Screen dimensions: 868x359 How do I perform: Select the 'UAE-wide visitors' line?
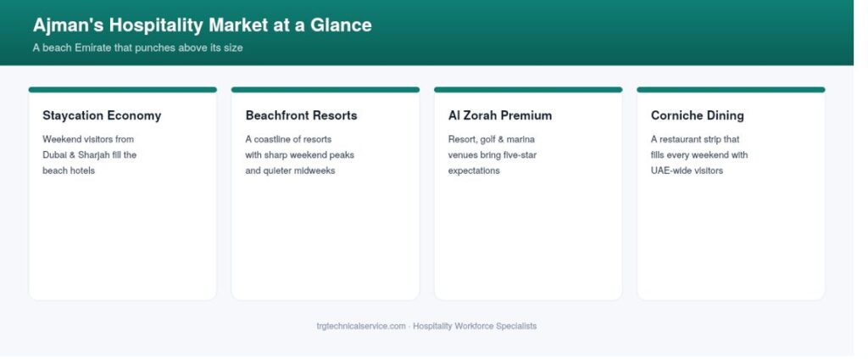tap(687, 171)
